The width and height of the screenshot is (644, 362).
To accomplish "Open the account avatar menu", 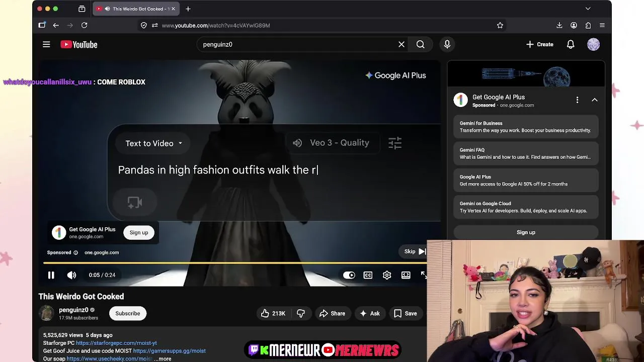I will [x=594, y=44].
